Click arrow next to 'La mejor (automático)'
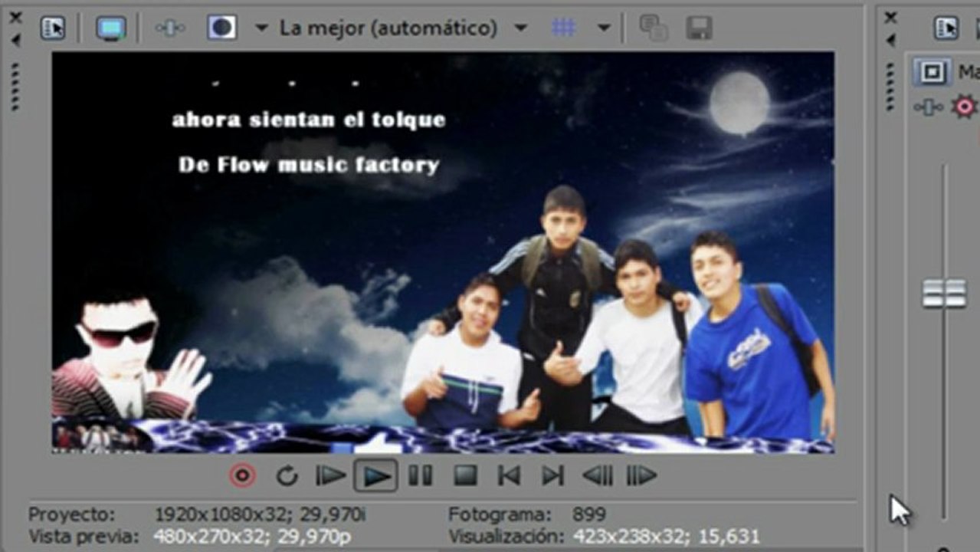 coord(520,28)
